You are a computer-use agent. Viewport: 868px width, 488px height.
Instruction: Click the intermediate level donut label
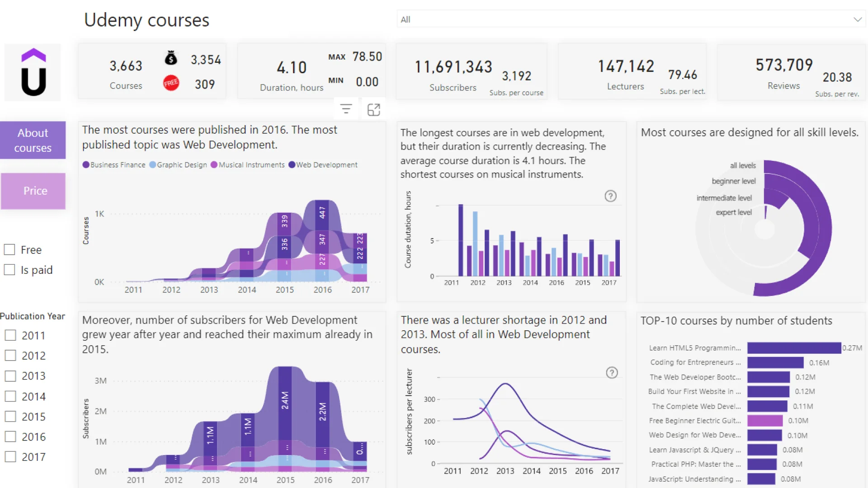[x=724, y=198]
